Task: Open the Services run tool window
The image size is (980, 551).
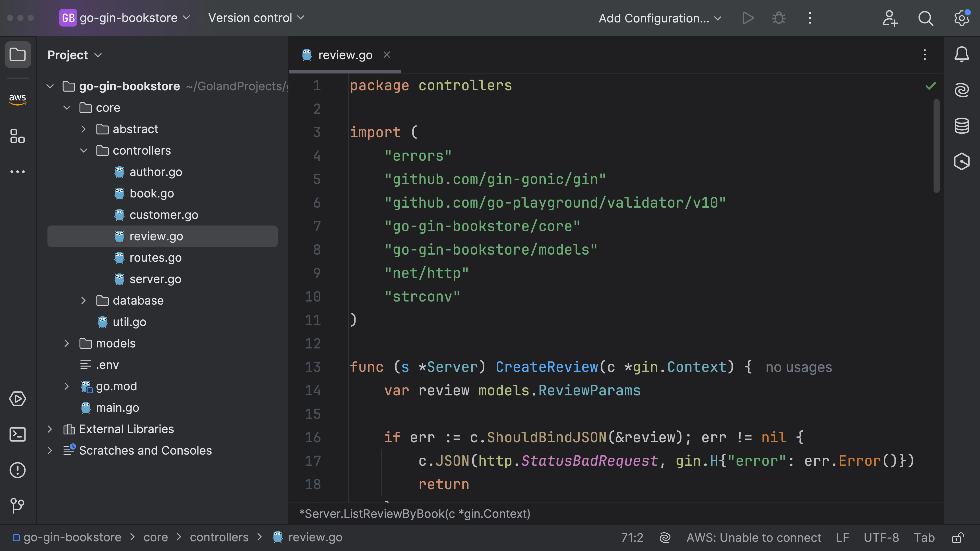Action: [x=18, y=399]
